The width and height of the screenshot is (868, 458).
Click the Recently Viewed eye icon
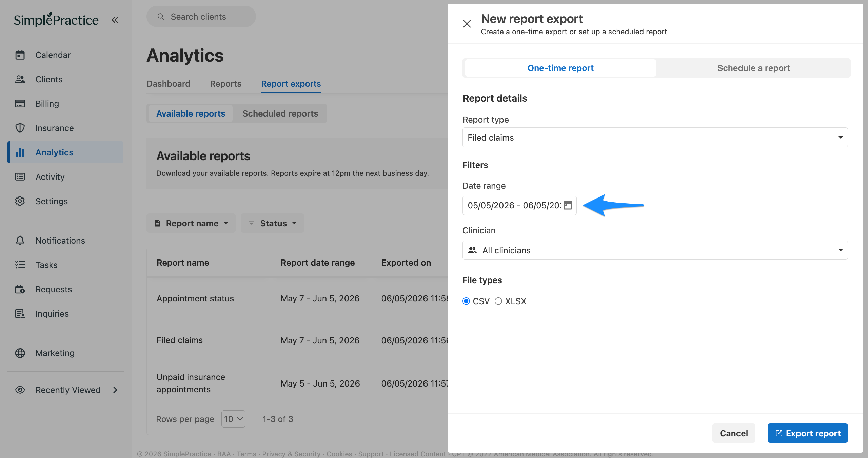coord(20,390)
